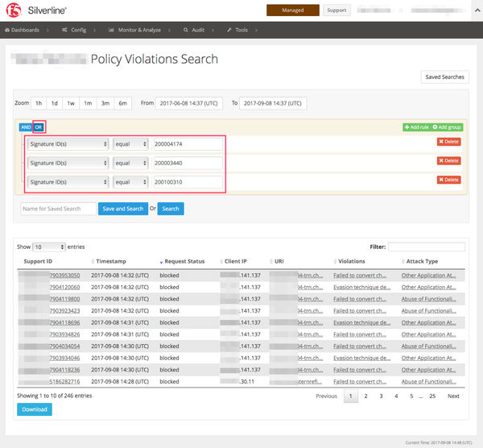Delete the rule with signature 200004174
The image size is (483, 448).
[x=448, y=142]
